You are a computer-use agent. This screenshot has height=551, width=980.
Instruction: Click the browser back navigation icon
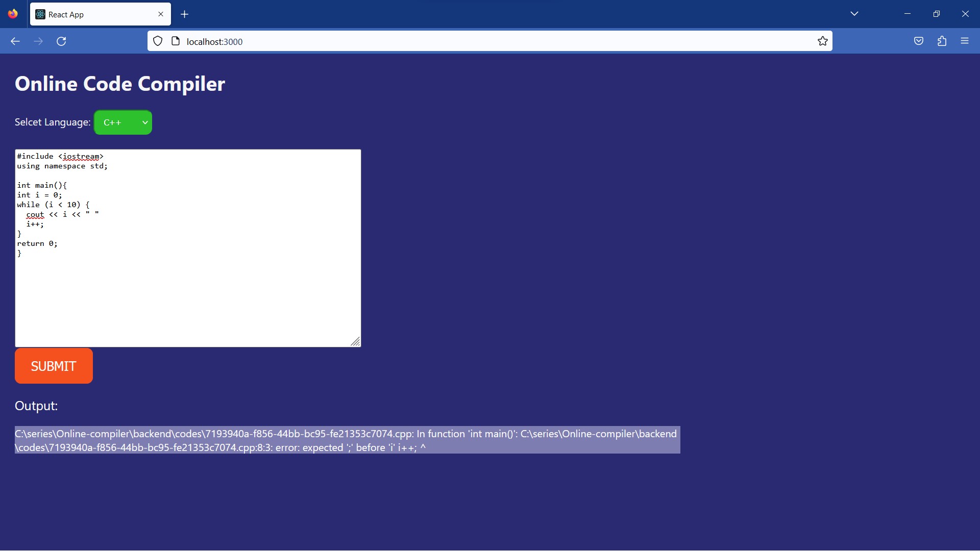pos(15,41)
